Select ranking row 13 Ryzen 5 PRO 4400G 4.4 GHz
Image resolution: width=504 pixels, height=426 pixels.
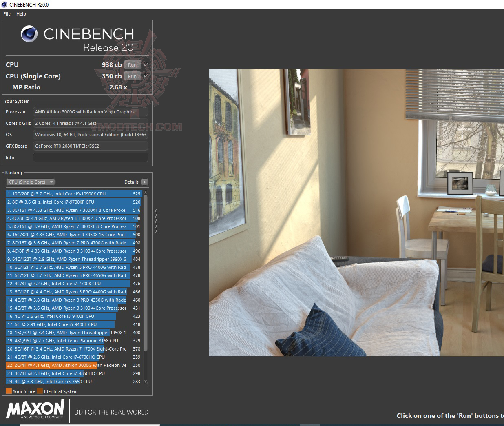74,292
